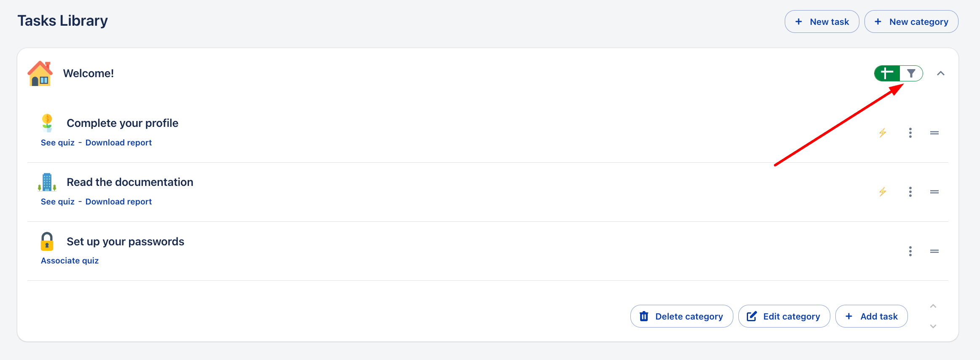Click the green plus side of toggle
The width and height of the screenshot is (980, 360).
click(887, 73)
